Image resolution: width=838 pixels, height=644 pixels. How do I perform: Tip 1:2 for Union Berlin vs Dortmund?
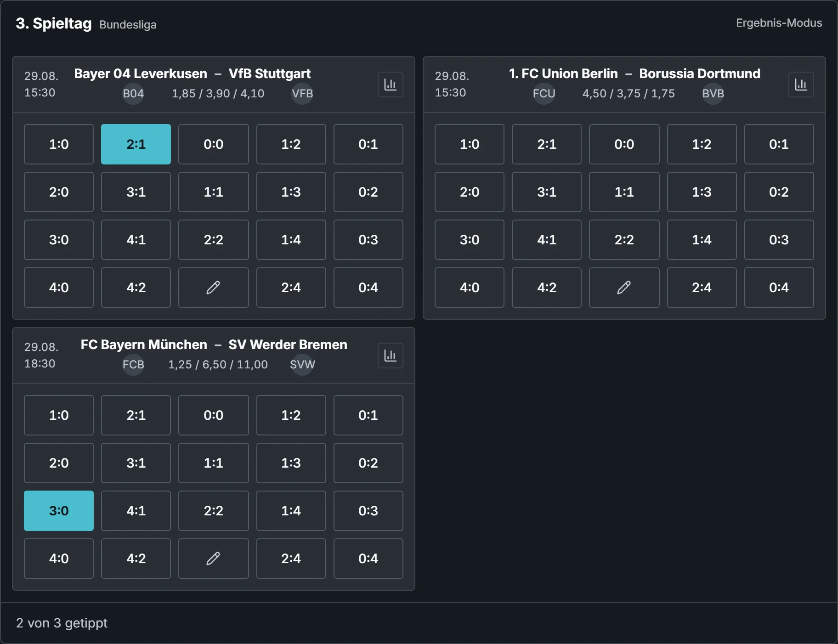tap(702, 144)
